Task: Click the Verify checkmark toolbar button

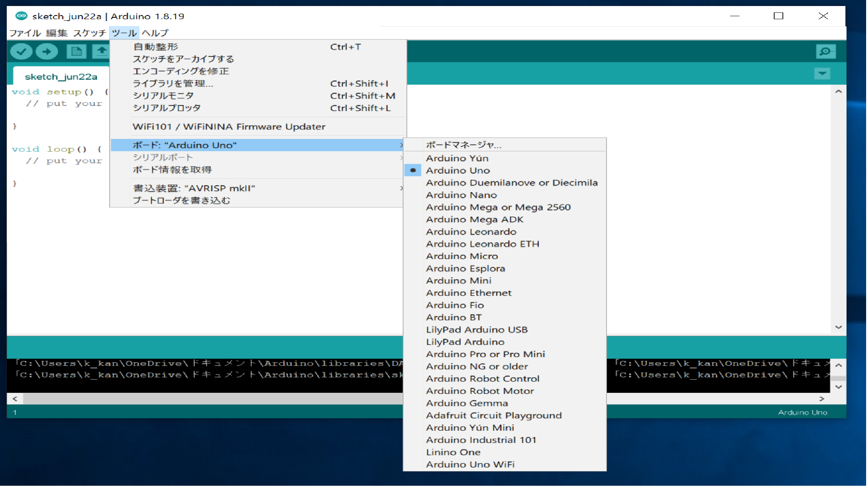Action: click(x=21, y=52)
